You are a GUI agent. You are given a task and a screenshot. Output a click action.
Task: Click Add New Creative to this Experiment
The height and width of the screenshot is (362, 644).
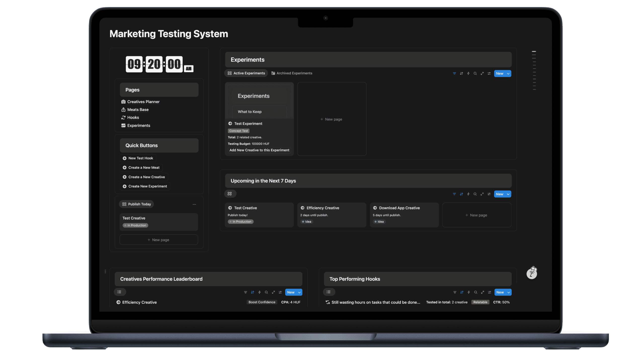pyautogui.click(x=259, y=150)
